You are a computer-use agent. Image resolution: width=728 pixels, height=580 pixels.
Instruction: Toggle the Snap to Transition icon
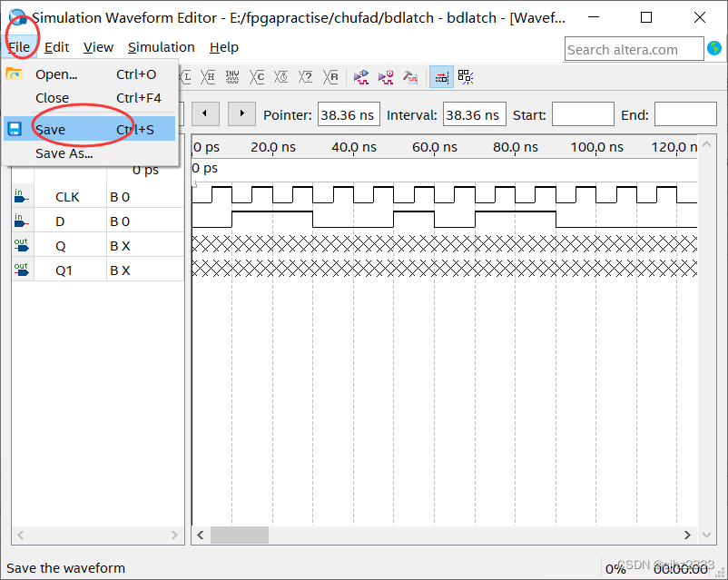pyautogui.click(x=441, y=77)
